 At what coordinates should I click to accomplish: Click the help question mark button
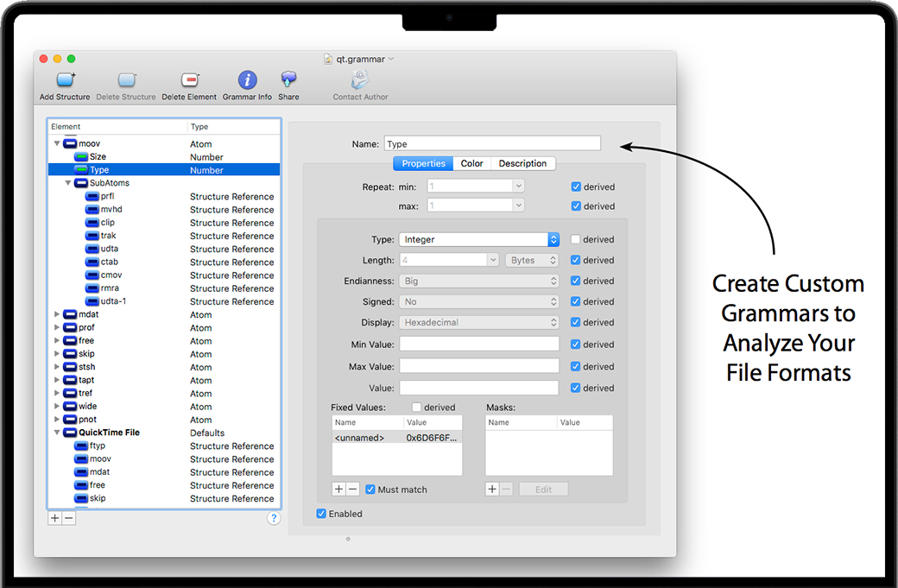pos(274,518)
